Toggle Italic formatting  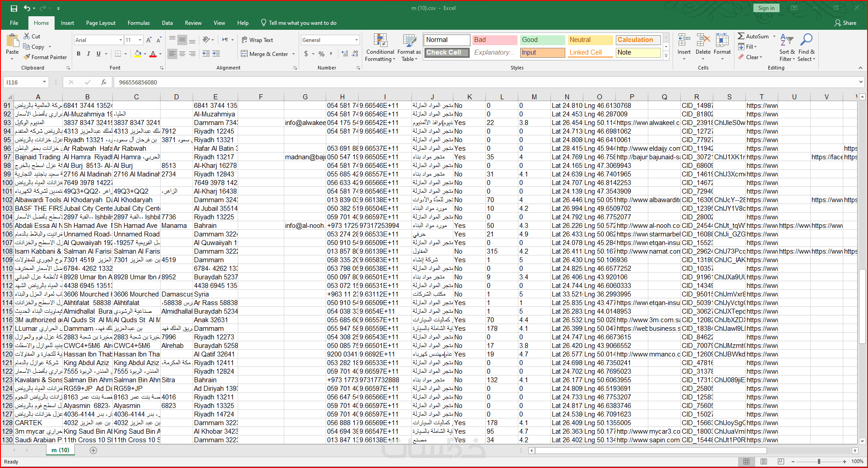point(88,54)
